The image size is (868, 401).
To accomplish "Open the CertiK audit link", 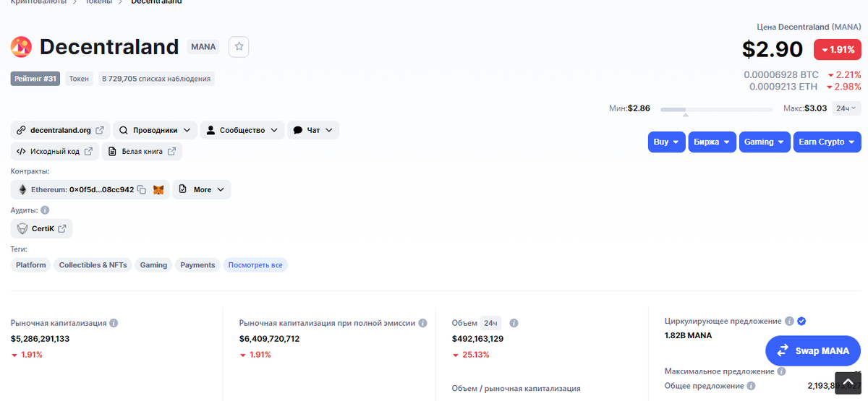I will coord(42,228).
